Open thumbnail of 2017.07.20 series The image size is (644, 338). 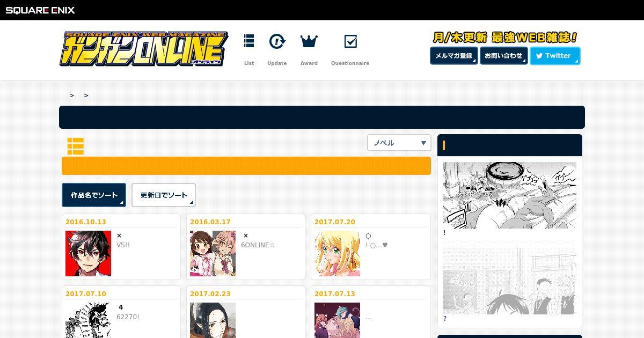point(337,254)
